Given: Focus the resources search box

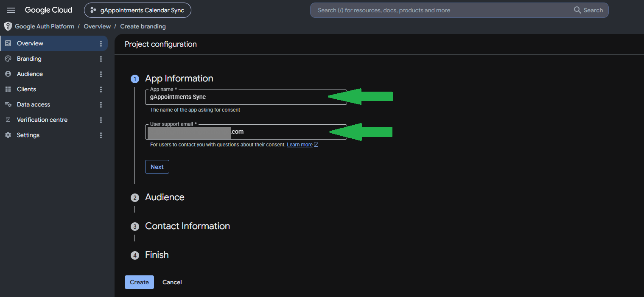Looking at the screenshot, I should 441,10.
